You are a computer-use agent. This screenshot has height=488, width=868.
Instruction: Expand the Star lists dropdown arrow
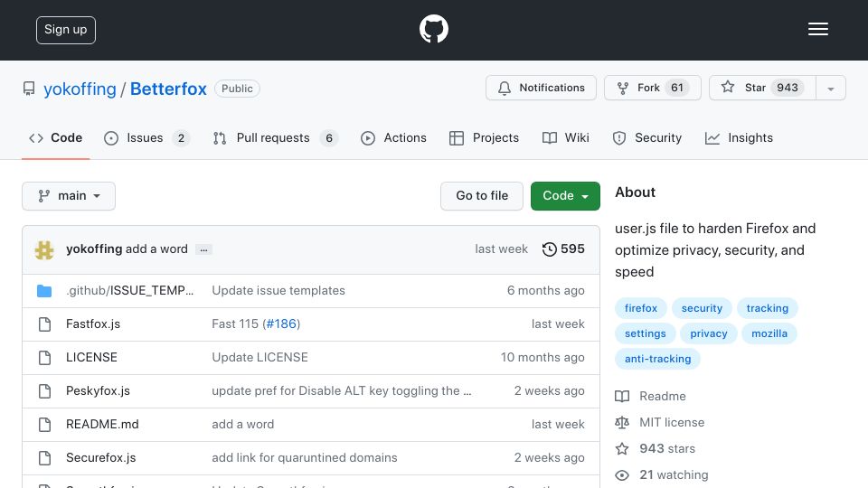tap(830, 89)
